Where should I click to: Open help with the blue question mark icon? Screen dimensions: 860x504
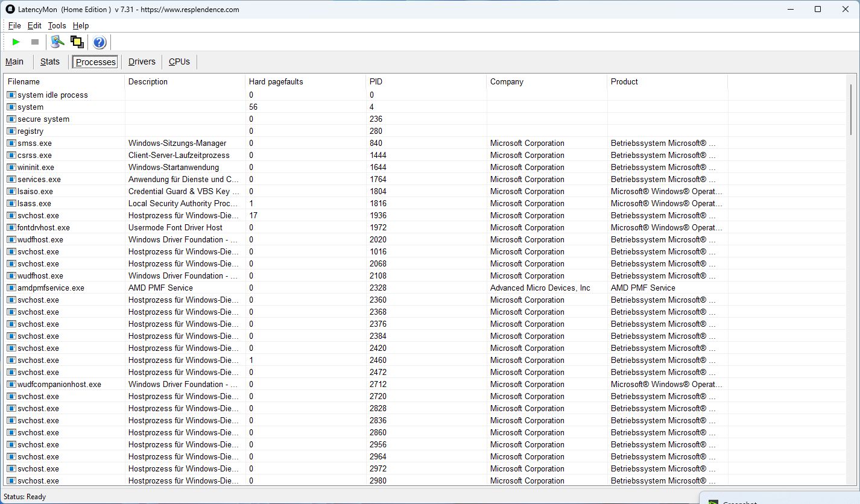pyautogui.click(x=100, y=42)
